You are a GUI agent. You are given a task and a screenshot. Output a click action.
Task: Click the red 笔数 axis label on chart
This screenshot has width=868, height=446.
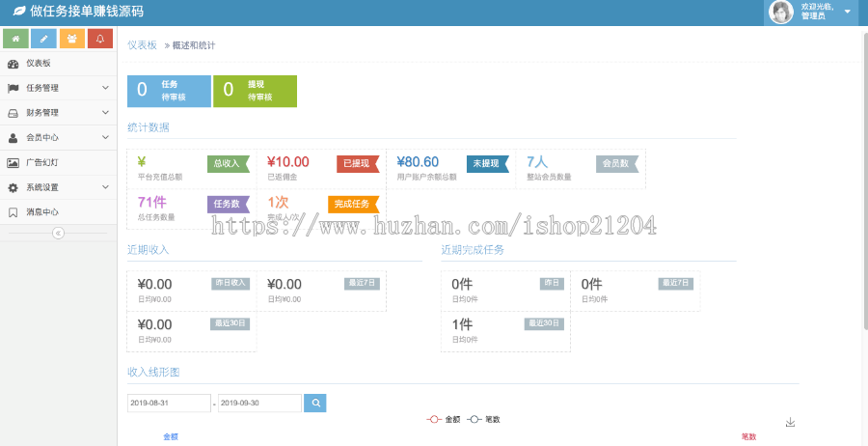pos(748,436)
